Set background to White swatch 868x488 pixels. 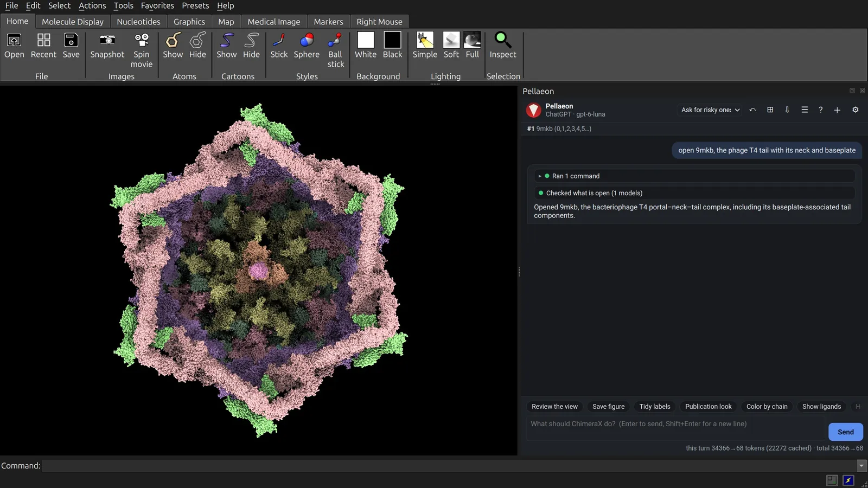click(x=366, y=46)
